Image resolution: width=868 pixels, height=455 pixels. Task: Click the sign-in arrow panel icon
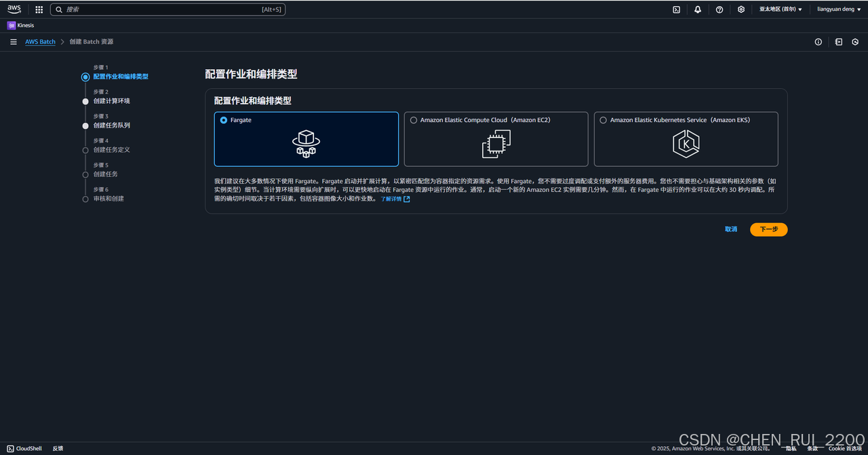(x=839, y=42)
